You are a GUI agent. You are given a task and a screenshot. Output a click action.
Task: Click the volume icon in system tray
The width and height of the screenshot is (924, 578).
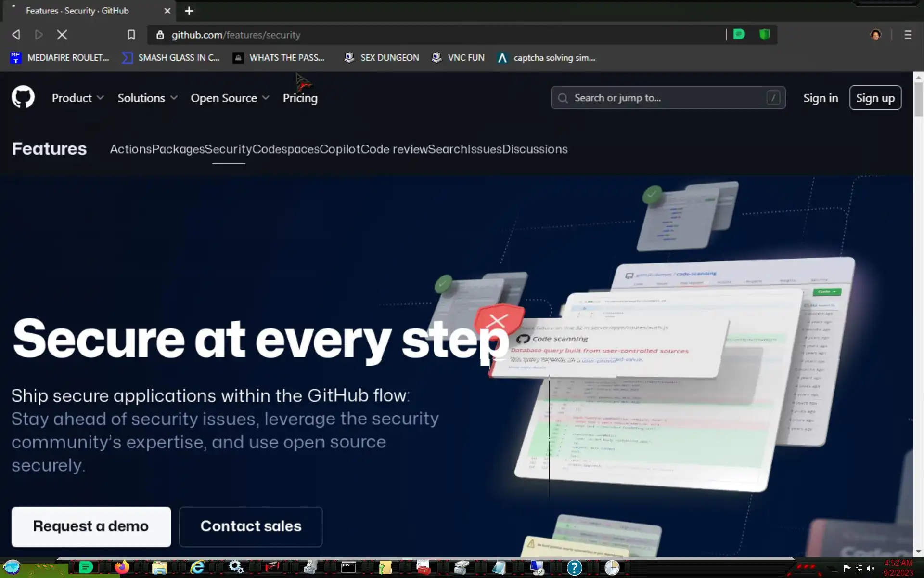tap(870, 568)
